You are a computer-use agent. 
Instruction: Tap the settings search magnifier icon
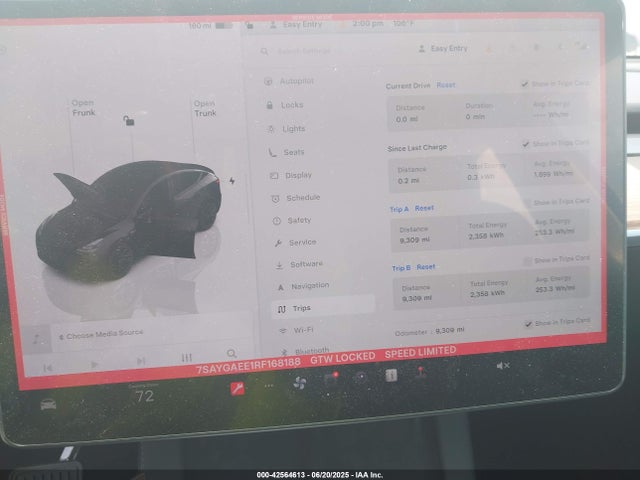point(264,51)
